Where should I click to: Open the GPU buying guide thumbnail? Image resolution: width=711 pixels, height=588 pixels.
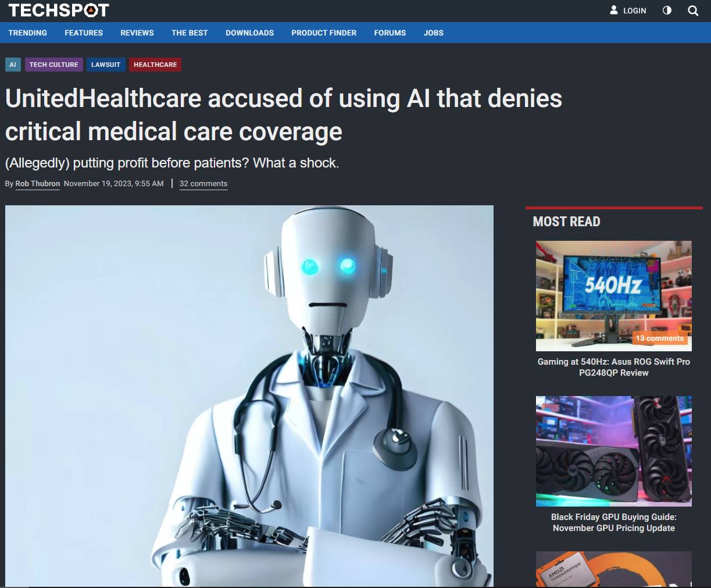click(x=614, y=451)
